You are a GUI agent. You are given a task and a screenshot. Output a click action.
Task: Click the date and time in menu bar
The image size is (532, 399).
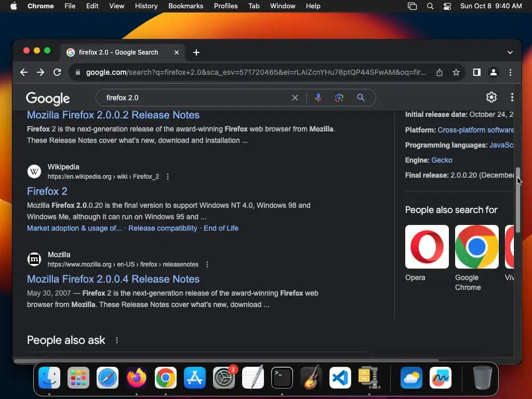tap(490, 6)
